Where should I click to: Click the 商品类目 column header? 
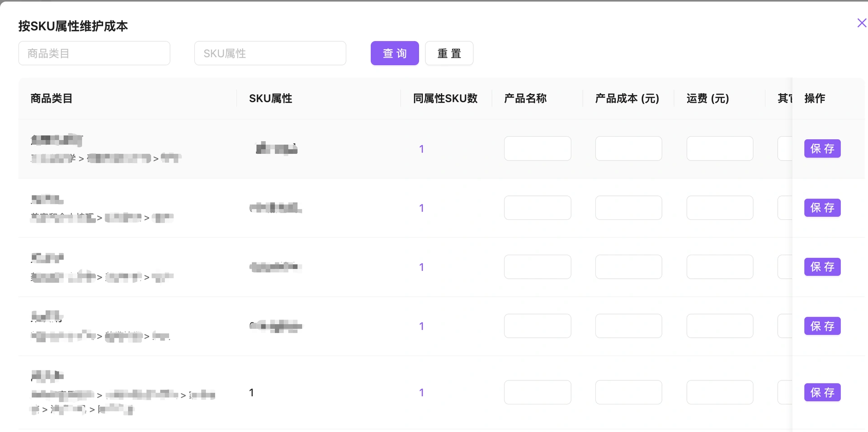(52, 98)
